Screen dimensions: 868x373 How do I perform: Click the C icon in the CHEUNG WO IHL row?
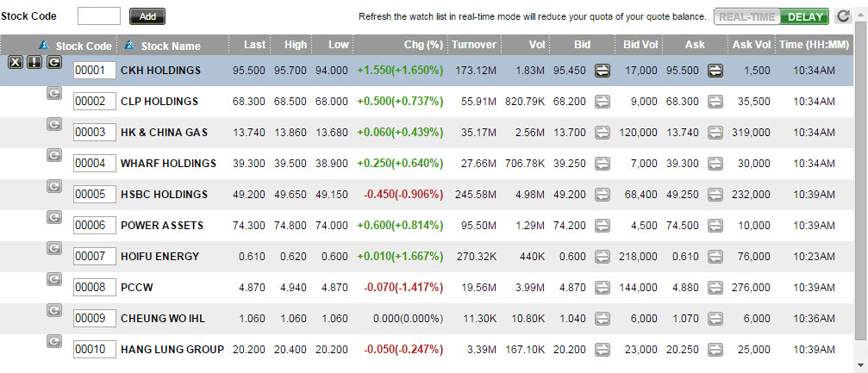click(x=53, y=310)
